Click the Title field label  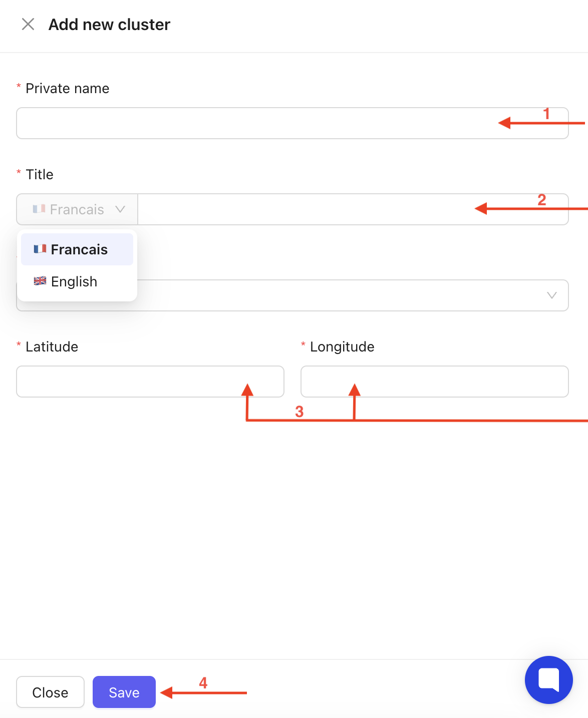coord(40,175)
